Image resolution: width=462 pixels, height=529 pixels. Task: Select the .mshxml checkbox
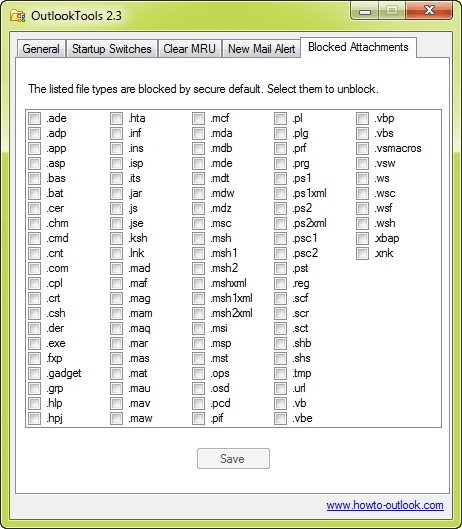coord(198,283)
